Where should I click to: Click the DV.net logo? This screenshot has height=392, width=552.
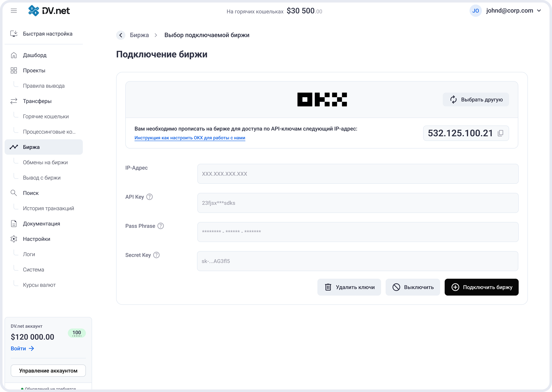(x=49, y=11)
